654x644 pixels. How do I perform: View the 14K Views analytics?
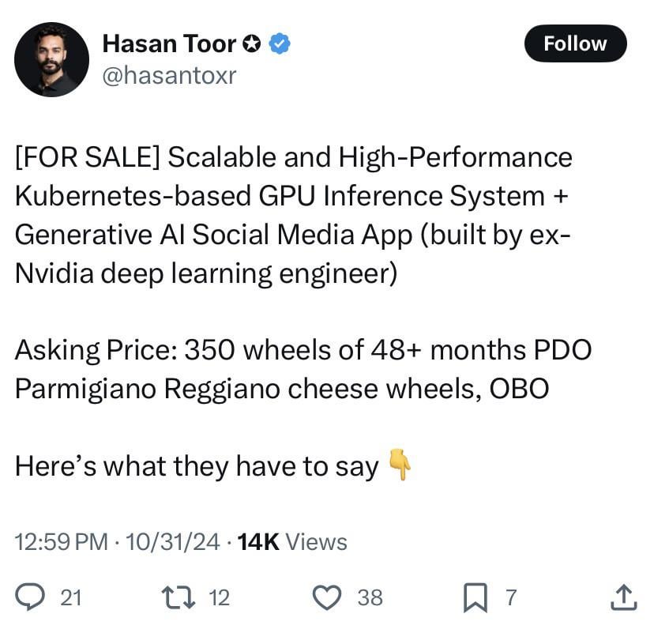coord(292,542)
